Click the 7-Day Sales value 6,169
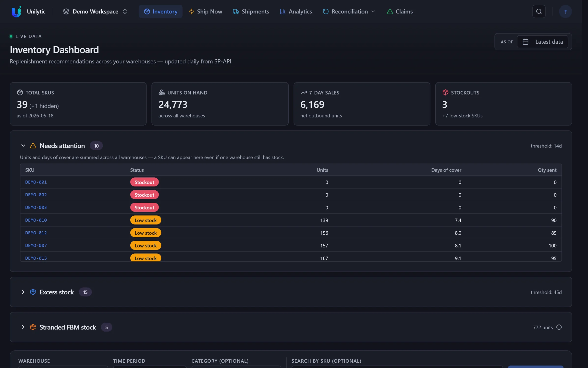 point(312,105)
